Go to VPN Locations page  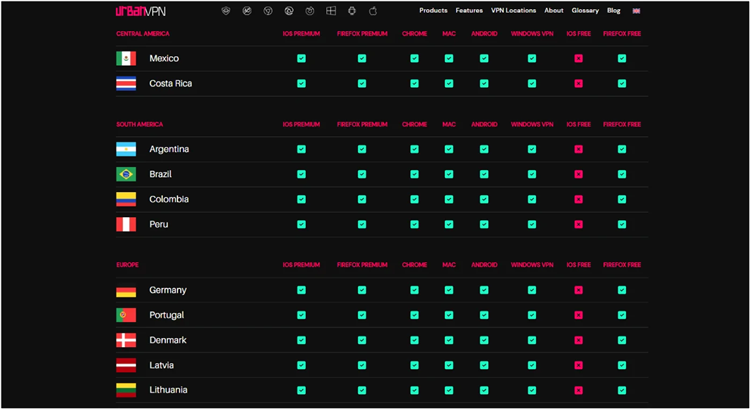click(513, 11)
